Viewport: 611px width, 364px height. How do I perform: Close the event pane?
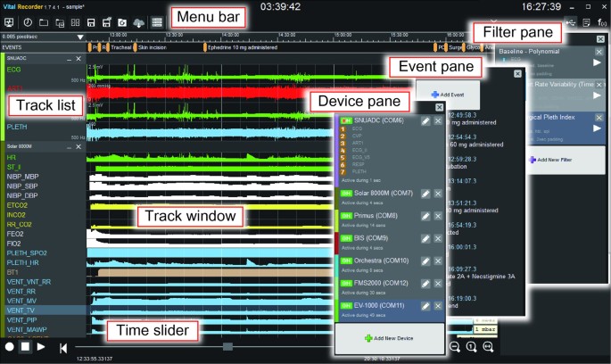tap(517, 74)
